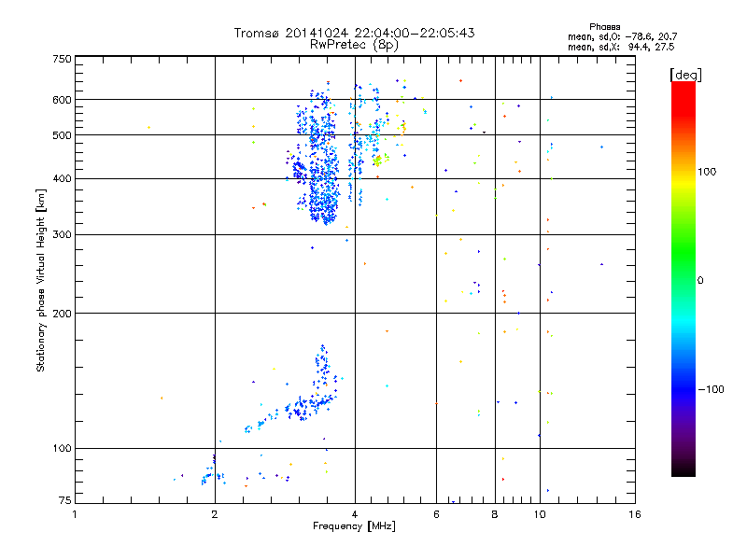Click the y-axis tick label "400"
Image resolution: width=747 pixels, height=560 pixels.
click(62, 179)
